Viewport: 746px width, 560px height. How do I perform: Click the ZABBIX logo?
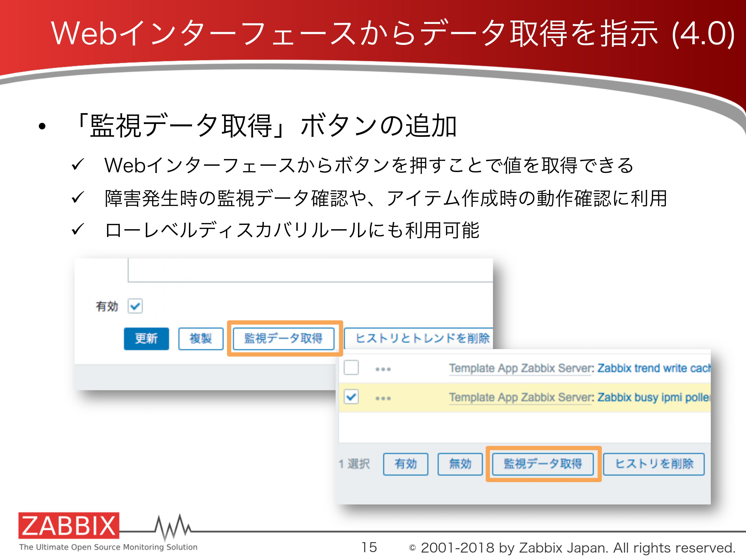69,526
